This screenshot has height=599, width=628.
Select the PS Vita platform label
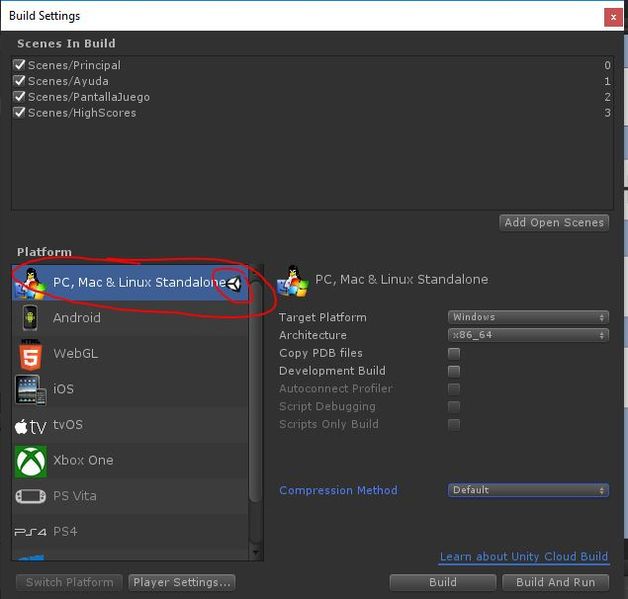[75, 496]
